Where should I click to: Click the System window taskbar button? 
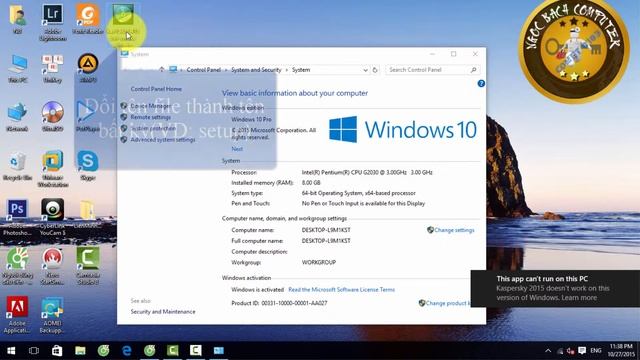coord(219,351)
